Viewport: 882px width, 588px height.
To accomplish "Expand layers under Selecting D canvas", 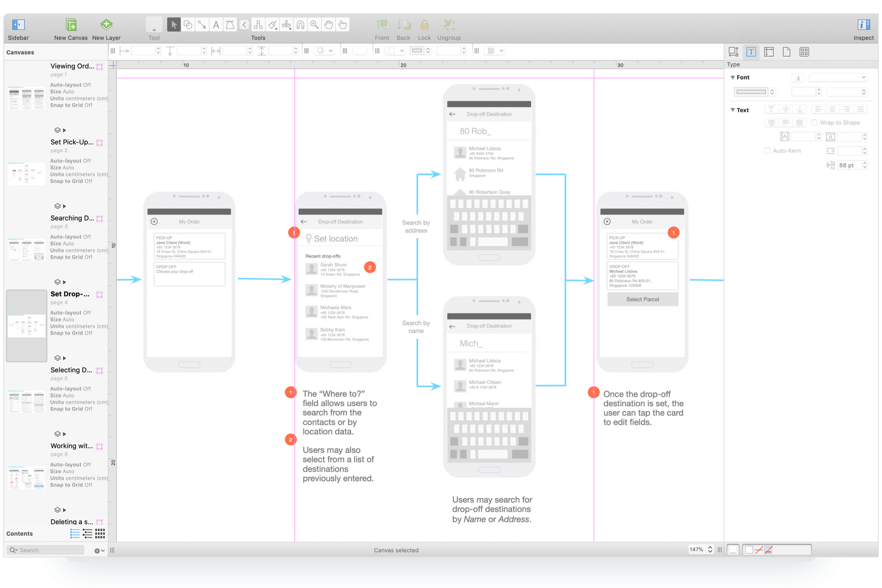I will click(x=64, y=434).
